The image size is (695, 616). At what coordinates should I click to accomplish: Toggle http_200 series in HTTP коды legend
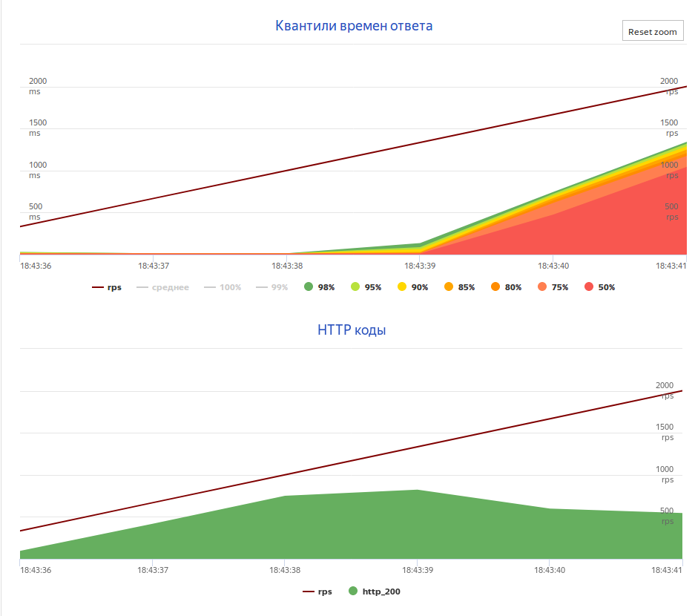[375, 592]
